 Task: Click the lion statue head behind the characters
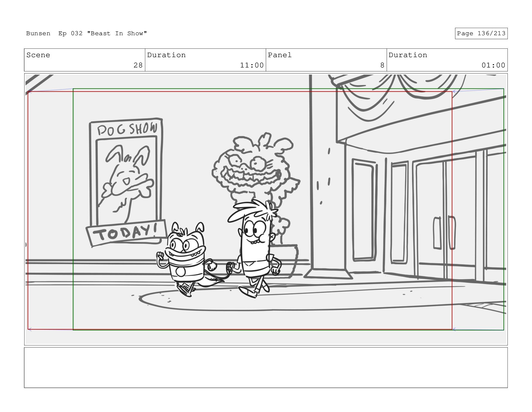pyautogui.click(x=255, y=165)
